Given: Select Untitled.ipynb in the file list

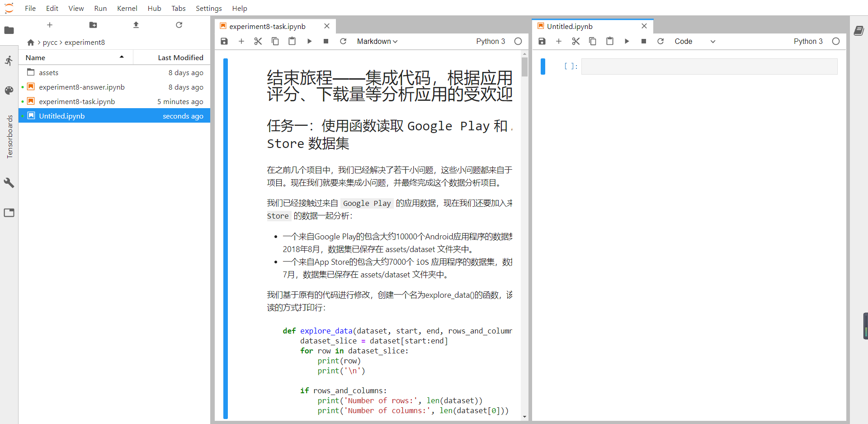Looking at the screenshot, I should [x=114, y=116].
